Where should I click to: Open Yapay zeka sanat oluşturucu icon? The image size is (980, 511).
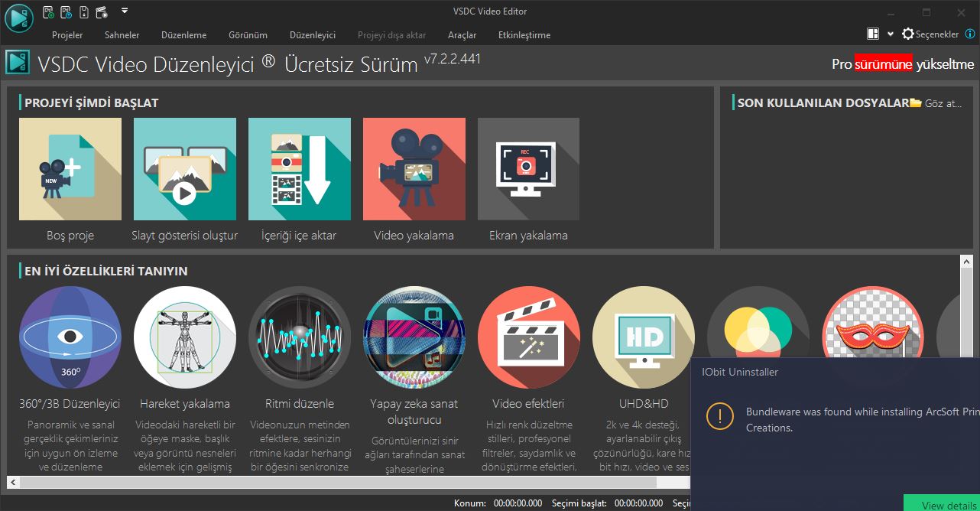(x=414, y=337)
